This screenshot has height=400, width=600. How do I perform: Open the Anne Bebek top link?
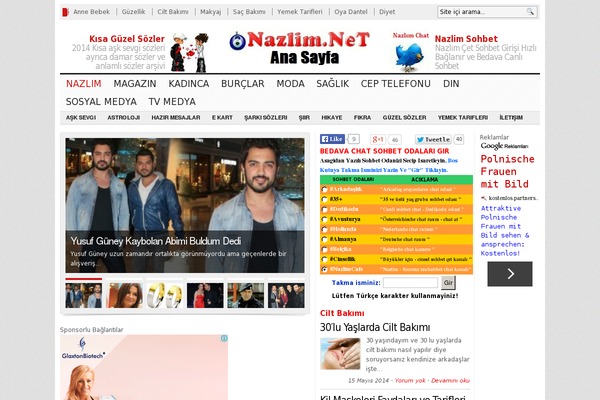[91, 12]
